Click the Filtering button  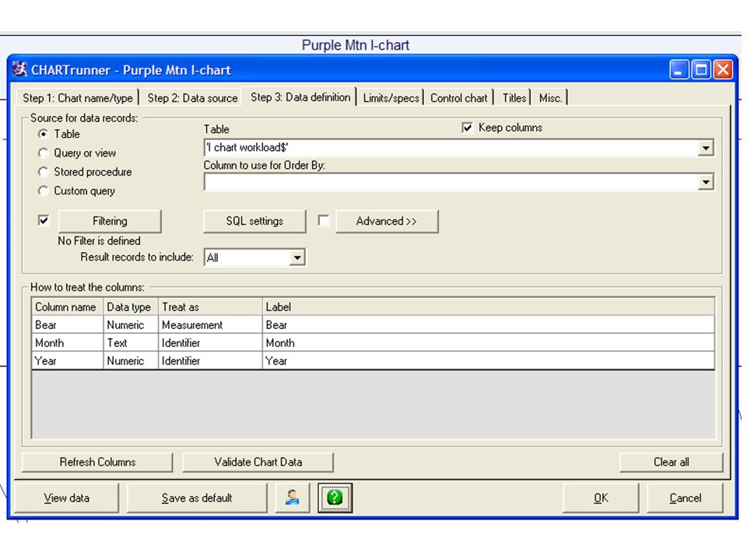tap(110, 221)
